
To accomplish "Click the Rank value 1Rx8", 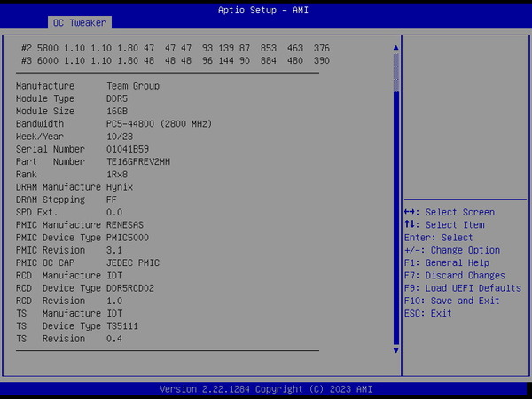I will [x=117, y=175].
